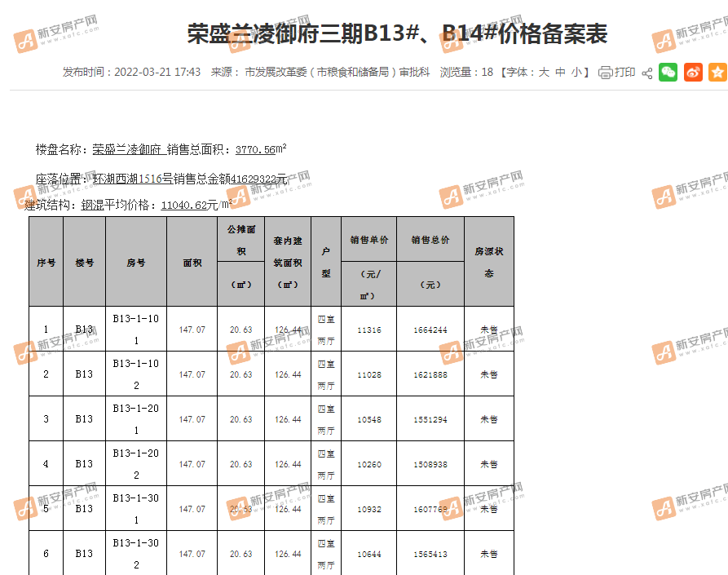Set font size to 大

(544, 73)
